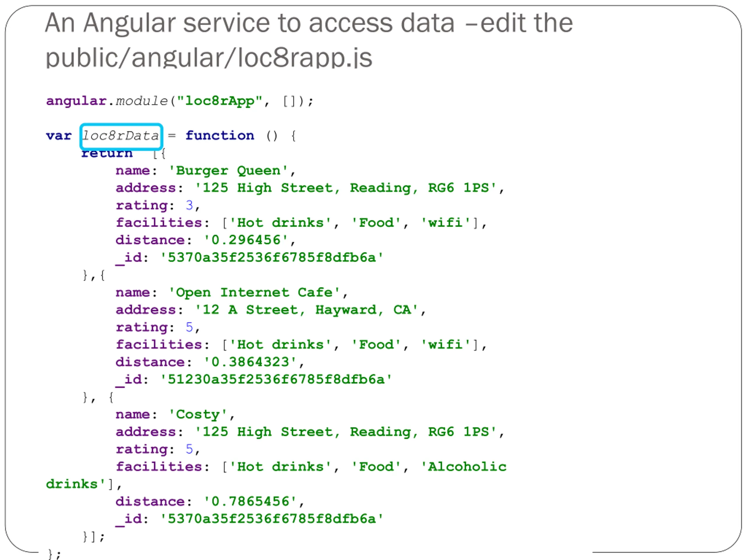The image size is (747, 560).
Task: Click Burger Queen's _id '5370a35f2536f6785f8dfb6a'
Action: (271, 258)
